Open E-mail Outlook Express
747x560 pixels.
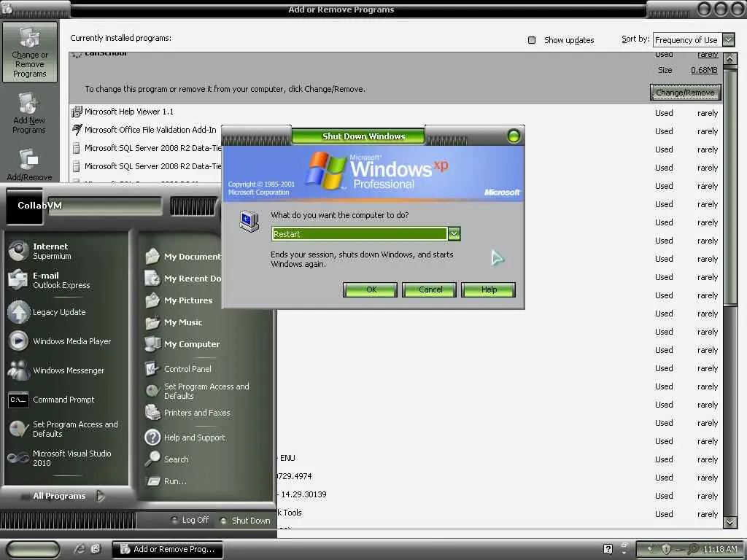[65, 280]
